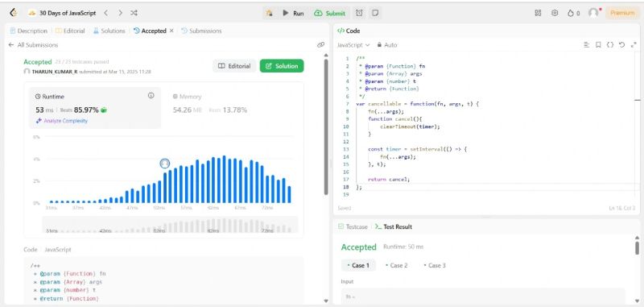Click the streak fire icon

click(571, 13)
